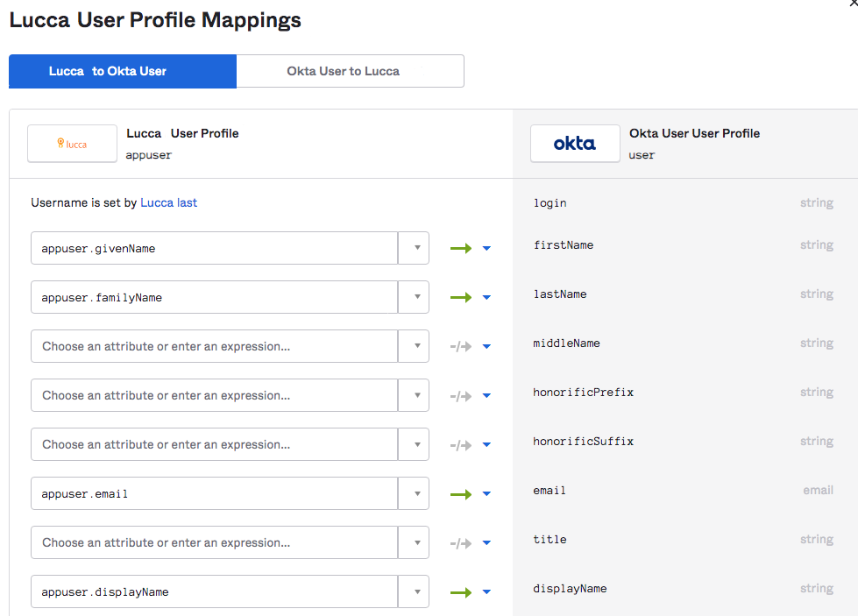Screen dimensions: 858x616
Task: Click the unmapped arrow icon for title
Action: pos(461,542)
